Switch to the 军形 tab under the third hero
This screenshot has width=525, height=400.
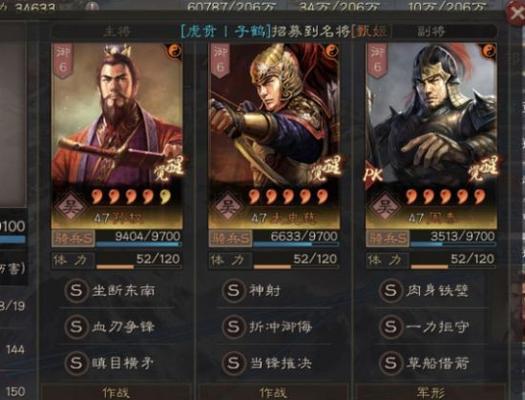tap(431, 392)
